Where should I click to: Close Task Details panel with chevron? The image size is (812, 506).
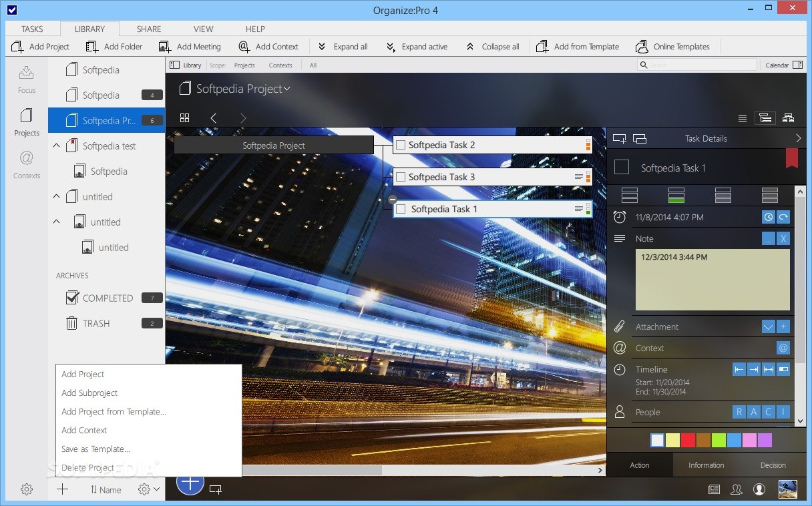tap(799, 138)
